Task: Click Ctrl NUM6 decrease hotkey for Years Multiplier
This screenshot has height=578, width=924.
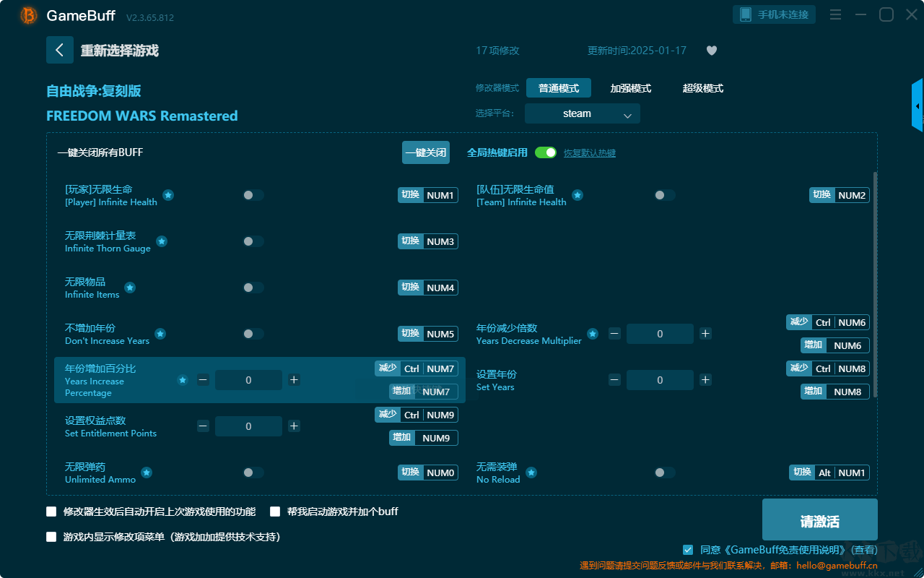Action: [828, 322]
